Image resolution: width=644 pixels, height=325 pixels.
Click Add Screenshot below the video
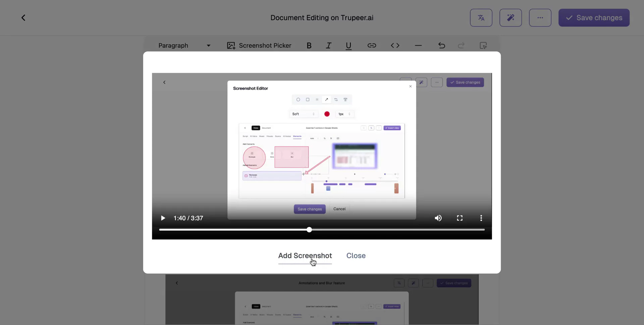pyautogui.click(x=305, y=256)
